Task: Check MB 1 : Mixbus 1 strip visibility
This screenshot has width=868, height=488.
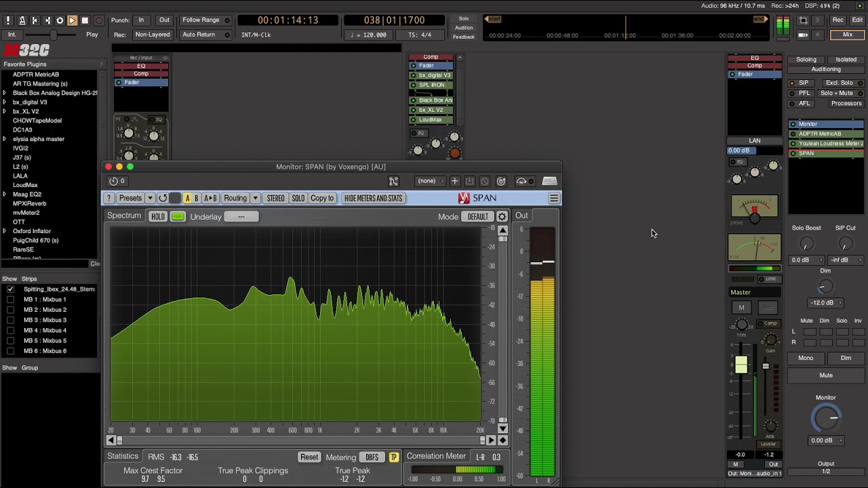Action: coord(10,300)
